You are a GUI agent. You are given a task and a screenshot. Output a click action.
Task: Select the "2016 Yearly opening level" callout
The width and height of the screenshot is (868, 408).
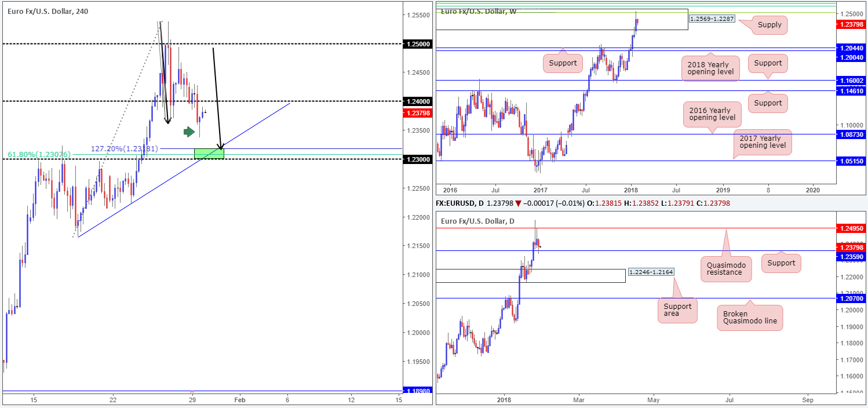point(712,114)
